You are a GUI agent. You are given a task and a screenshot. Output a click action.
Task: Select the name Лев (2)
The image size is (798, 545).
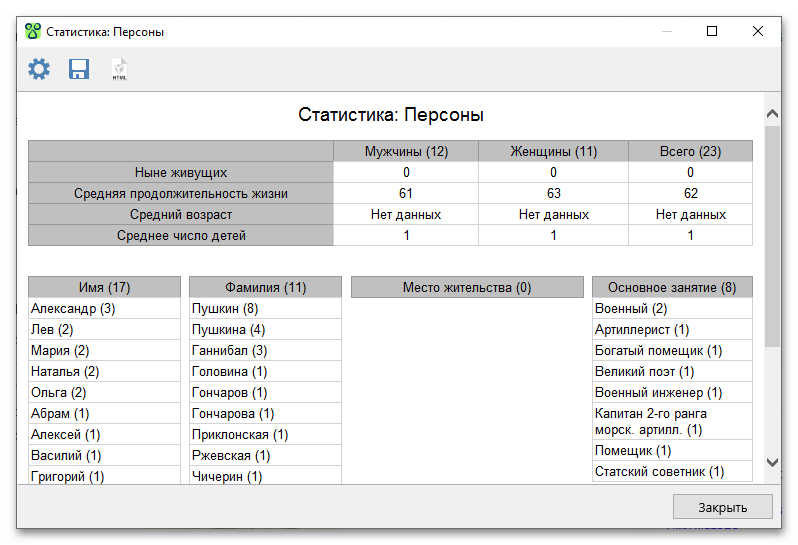point(104,330)
